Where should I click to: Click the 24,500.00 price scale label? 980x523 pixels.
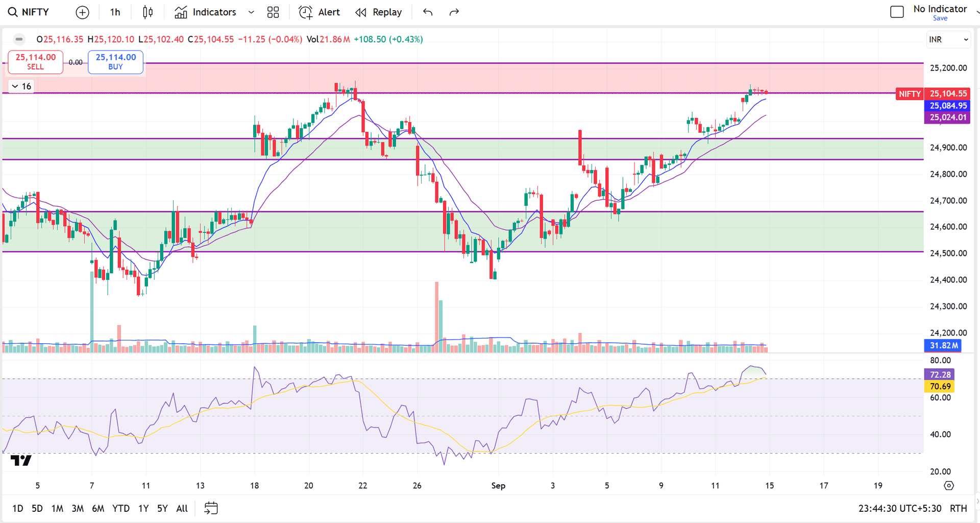tap(948, 253)
